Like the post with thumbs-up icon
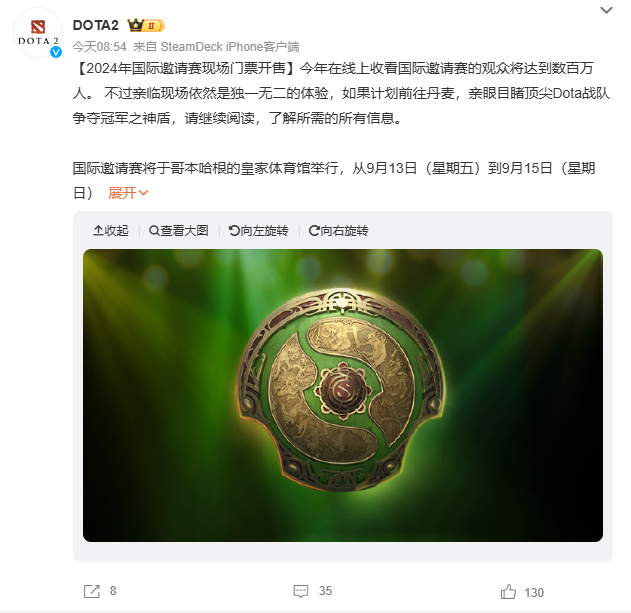Viewport: 631px width, 613px height. point(508,592)
